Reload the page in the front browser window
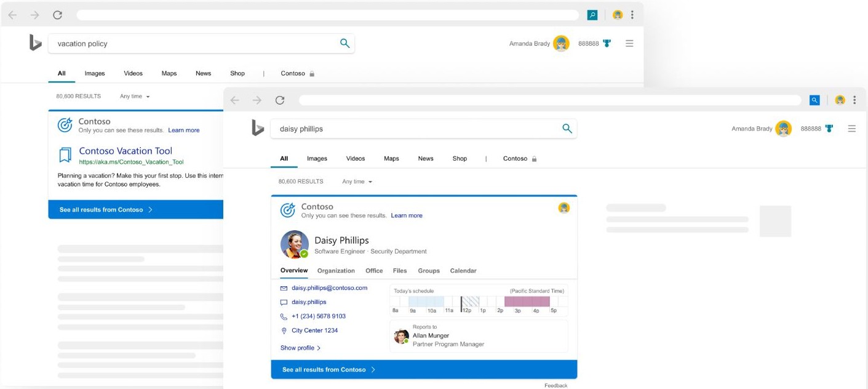The height and width of the screenshot is (389, 868). click(x=280, y=100)
